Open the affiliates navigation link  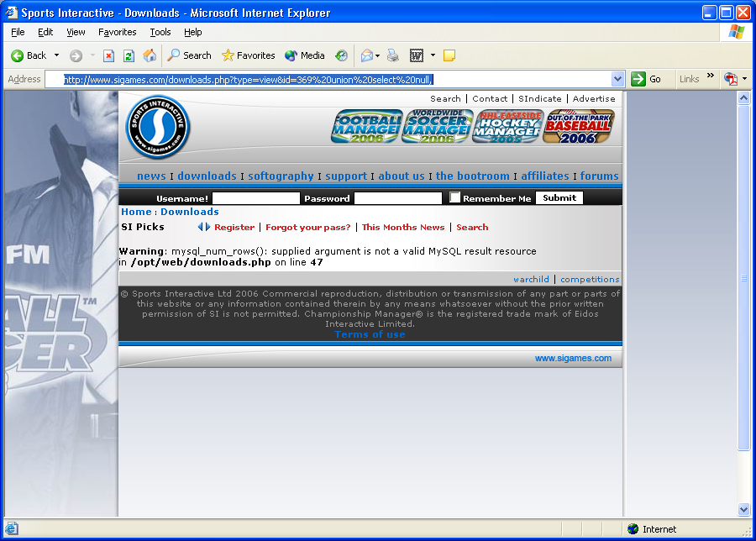click(545, 176)
